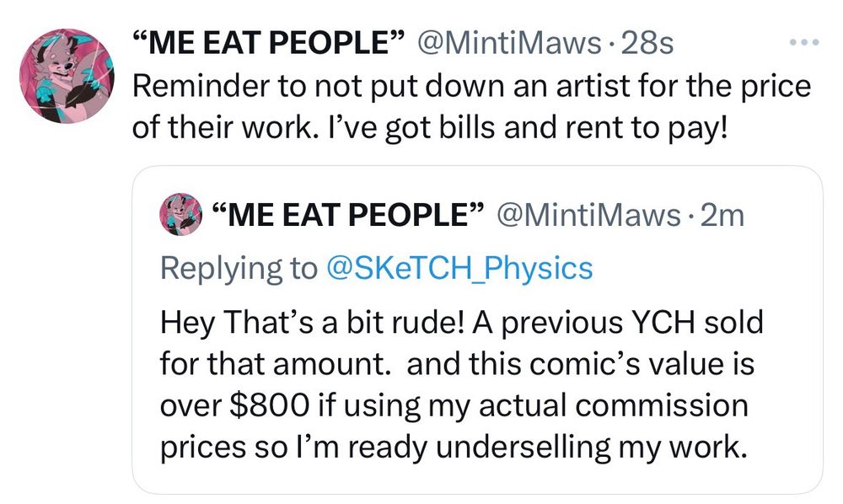The width and height of the screenshot is (843, 504).
Task: Open the 28s timestamp link
Action: [647, 44]
